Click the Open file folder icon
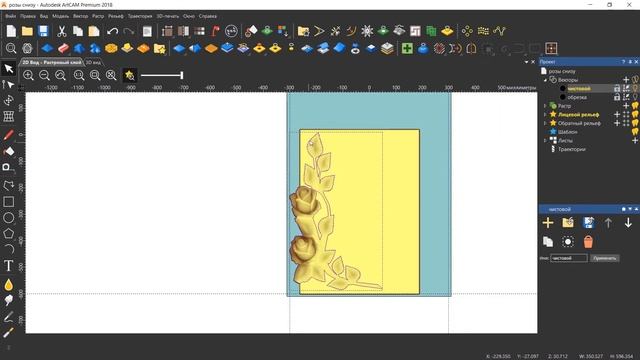 click(x=27, y=31)
